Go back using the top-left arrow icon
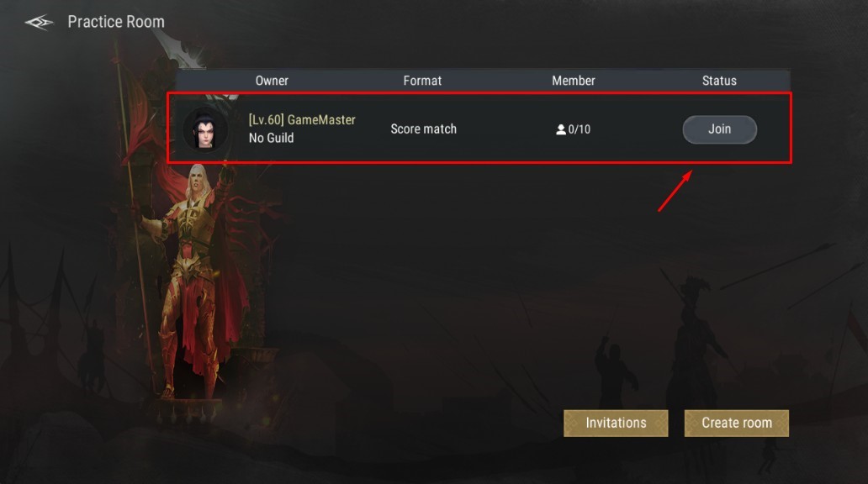 pos(39,22)
